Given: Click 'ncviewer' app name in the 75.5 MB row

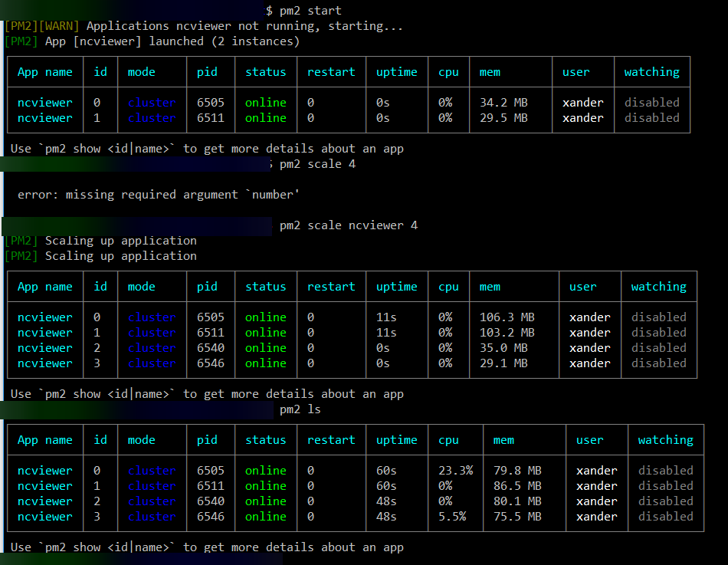Looking at the screenshot, I should [45, 517].
